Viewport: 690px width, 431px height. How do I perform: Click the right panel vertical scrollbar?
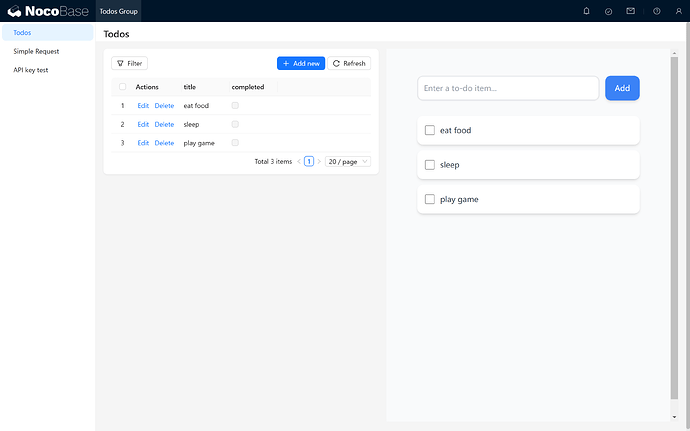[674, 228]
